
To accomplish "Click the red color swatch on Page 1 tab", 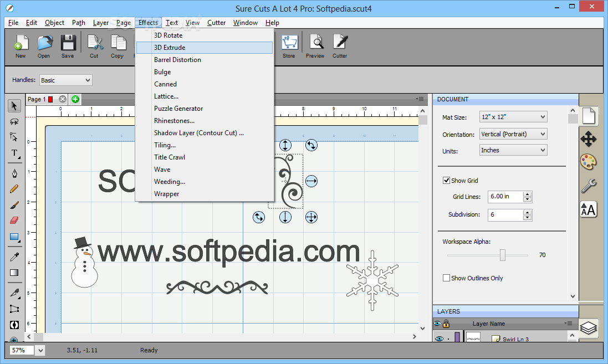I will click(x=50, y=99).
